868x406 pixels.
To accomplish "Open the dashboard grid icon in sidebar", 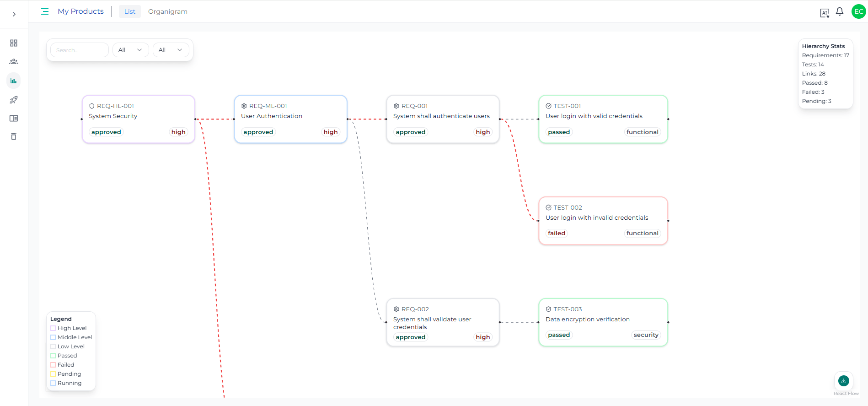I will pos(14,43).
